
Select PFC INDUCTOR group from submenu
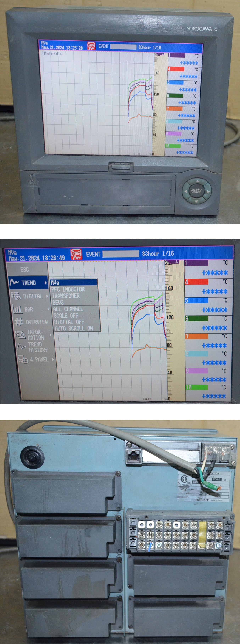pyautogui.click(x=68, y=289)
